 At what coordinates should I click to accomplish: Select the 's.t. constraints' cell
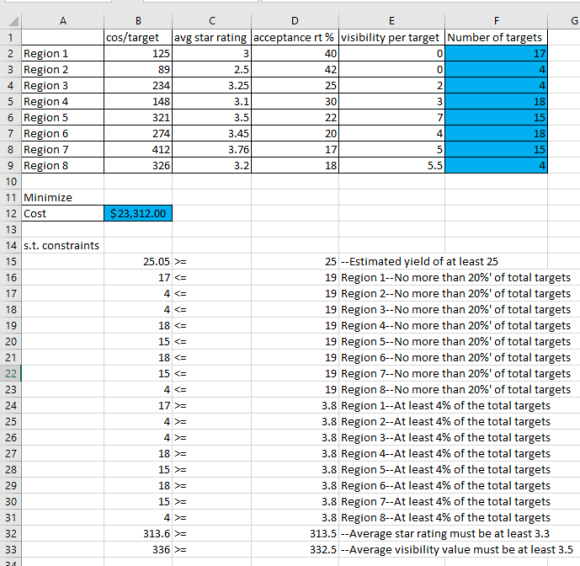pyautogui.click(x=63, y=246)
